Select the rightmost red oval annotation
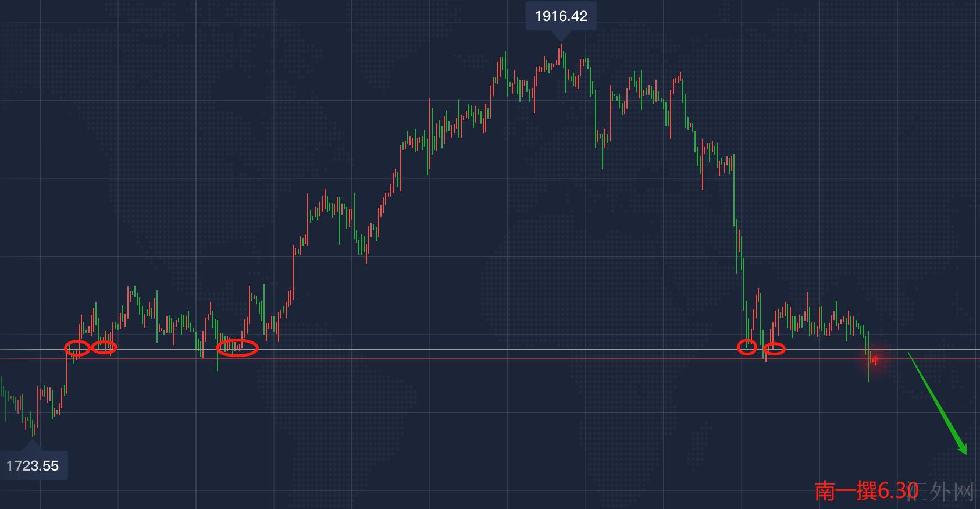Screen dimensions: 980x509 774,349
